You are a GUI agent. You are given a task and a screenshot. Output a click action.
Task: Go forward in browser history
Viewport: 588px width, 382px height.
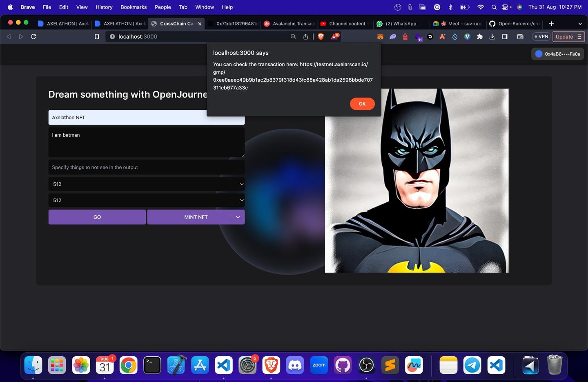[21, 36]
